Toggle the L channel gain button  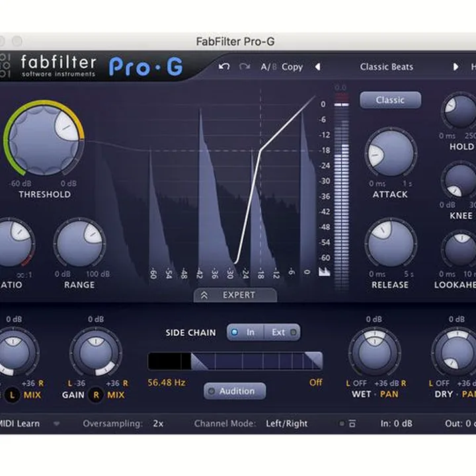12,395
